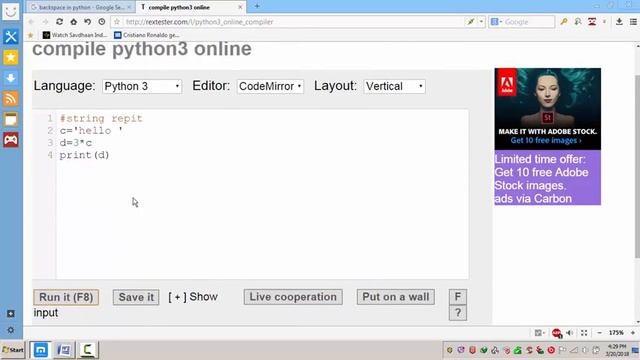Open the Layout Vertical dropdown
Image resolution: width=640 pixels, height=360 pixels.
394,86
